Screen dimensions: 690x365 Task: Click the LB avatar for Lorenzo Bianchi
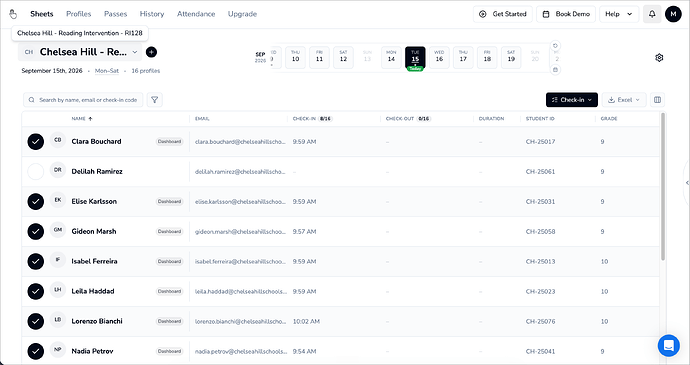click(58, 320)
